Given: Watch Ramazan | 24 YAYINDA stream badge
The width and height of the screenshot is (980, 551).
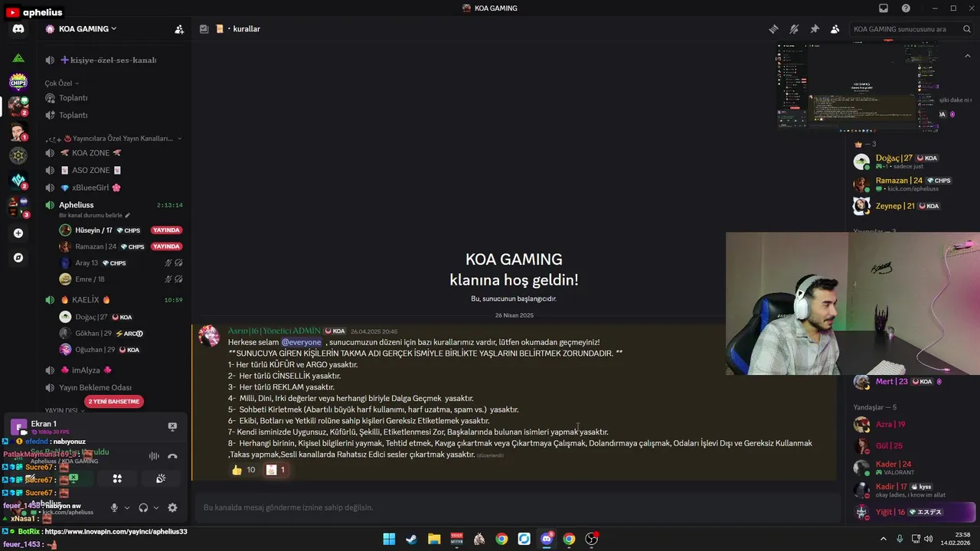Looking at the screenshot, I should [166, 246].
